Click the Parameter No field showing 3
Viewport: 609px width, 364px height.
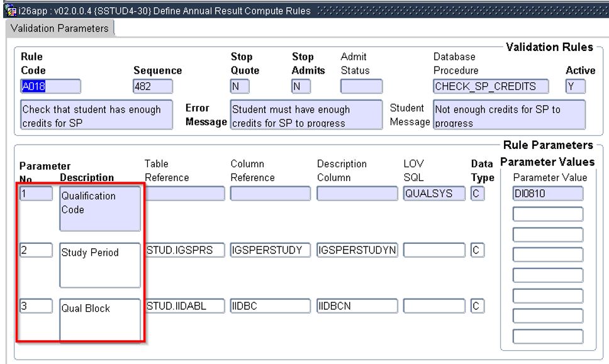pyautogui.click(x=36, y=306)
